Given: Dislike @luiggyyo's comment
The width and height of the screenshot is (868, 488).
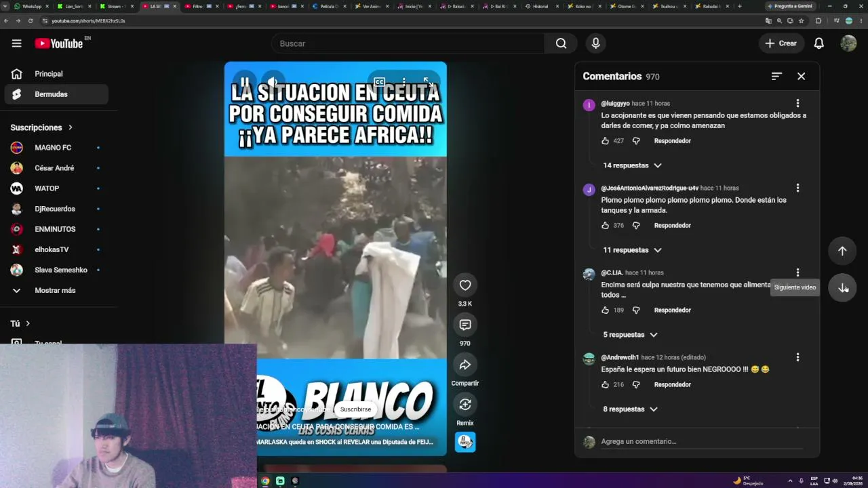Looking at the screenshot, I should pyautogui.click(x=636, y=141).
